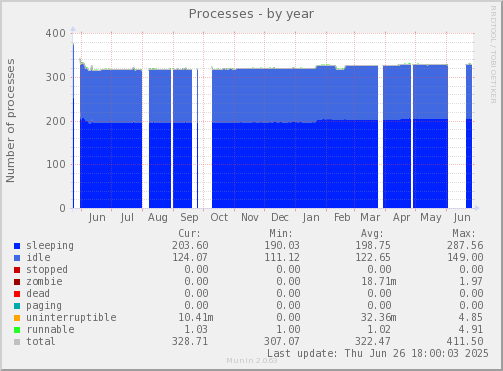Click sleeping max value 287.56

(465, 245)
